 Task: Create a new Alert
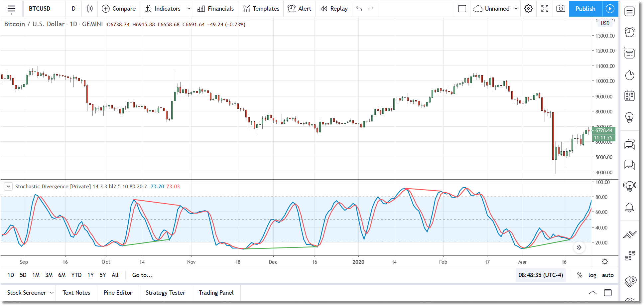coord(300,9)
